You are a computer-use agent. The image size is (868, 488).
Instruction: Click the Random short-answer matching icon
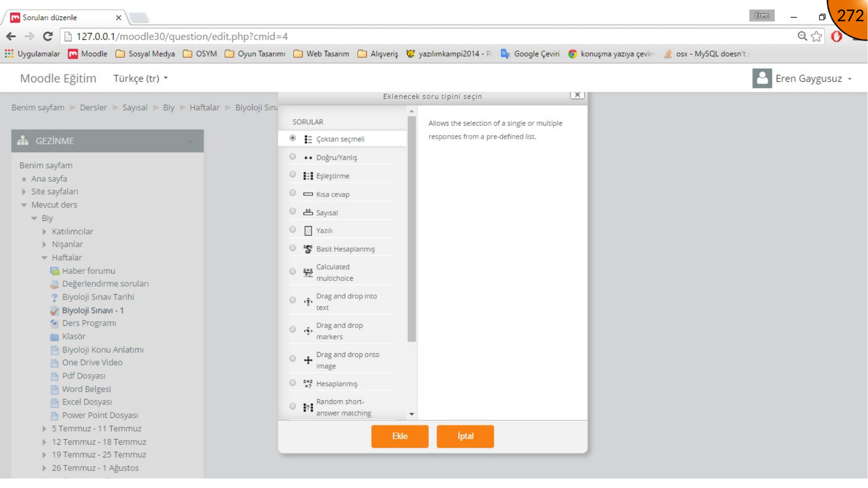coord(308,408)
